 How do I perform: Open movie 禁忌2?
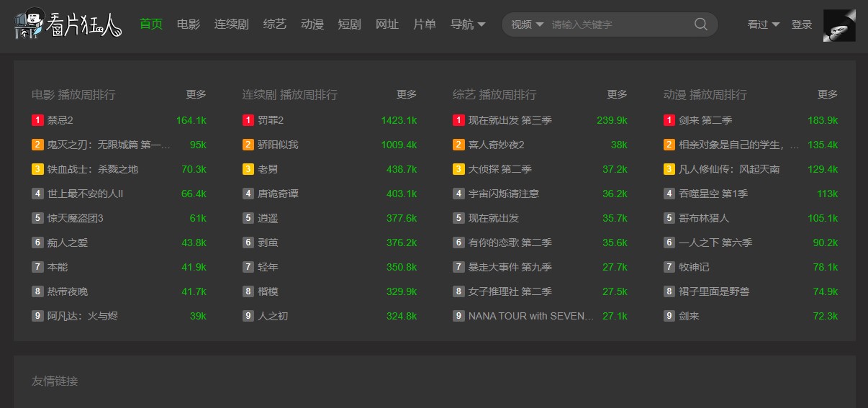(60, 120)
